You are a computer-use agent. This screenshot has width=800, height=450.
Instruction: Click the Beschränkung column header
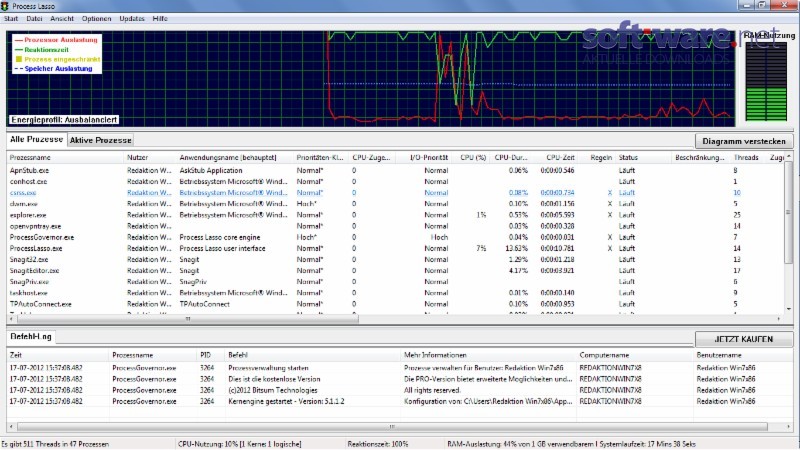click(699, 158)
